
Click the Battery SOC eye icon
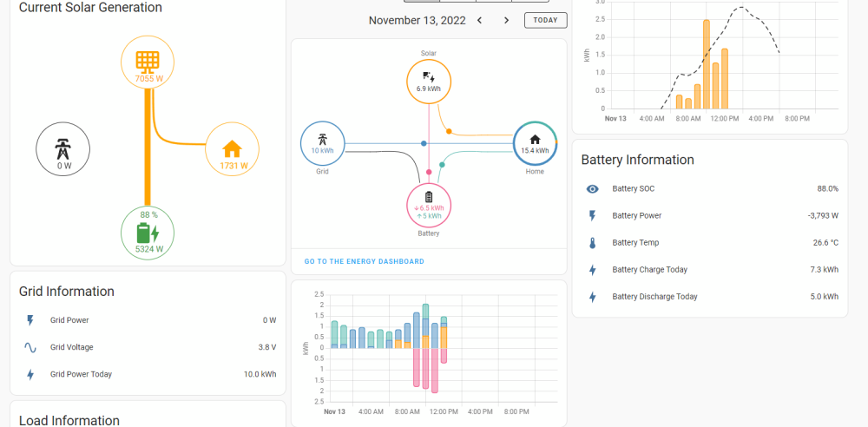[x=592, y=189]
